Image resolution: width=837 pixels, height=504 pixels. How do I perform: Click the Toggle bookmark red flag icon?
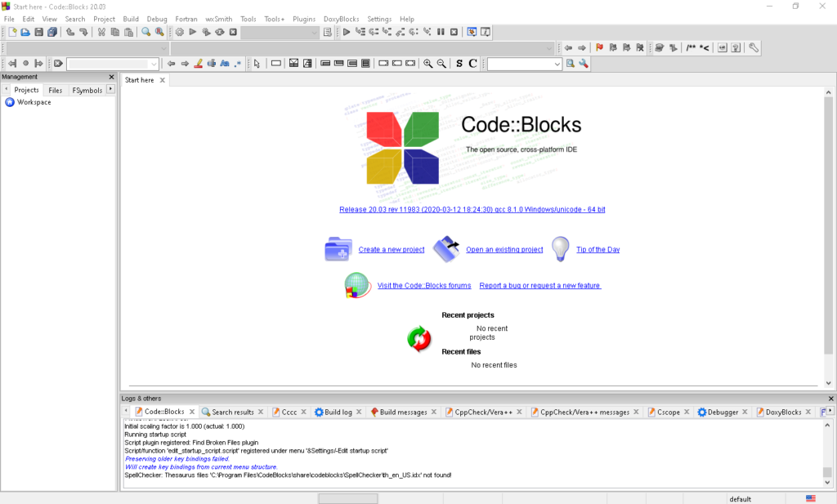(599, 48)
